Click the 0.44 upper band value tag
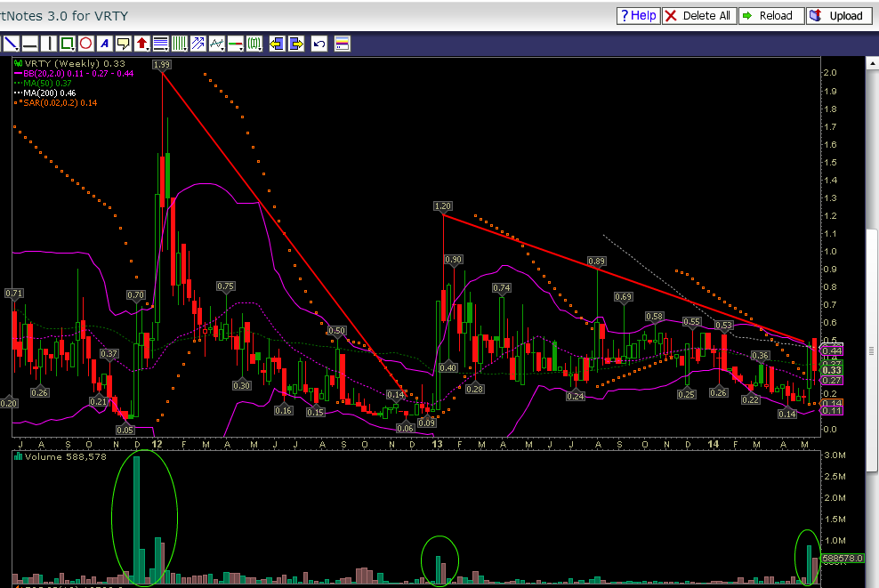Screen dimensions: 879x588 [832, 350]
